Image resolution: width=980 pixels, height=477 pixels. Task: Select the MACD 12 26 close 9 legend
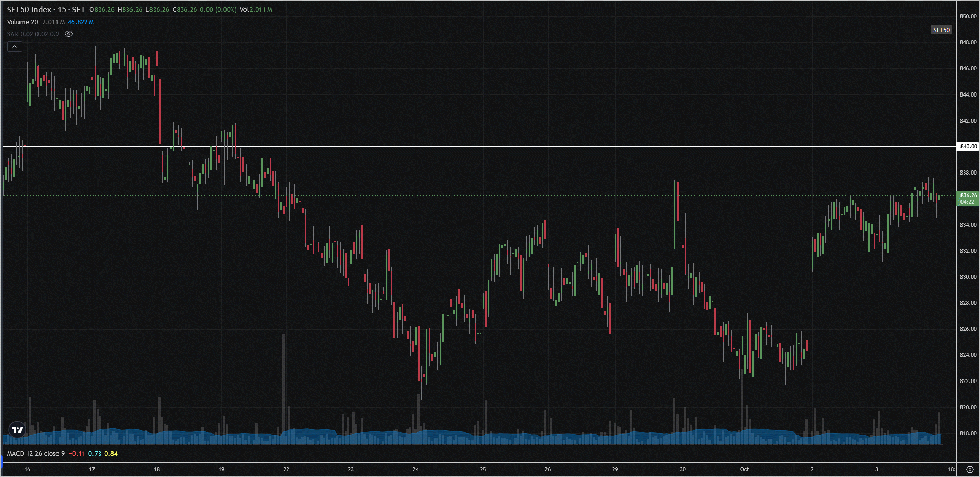pyautogui.click(x=36, y=454)
